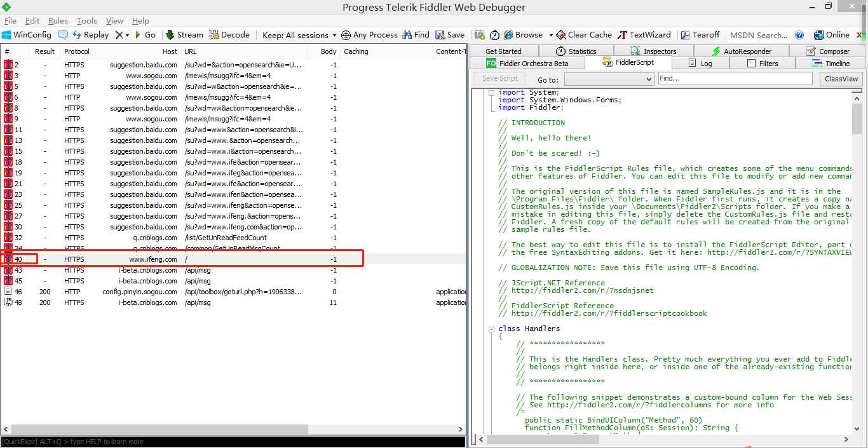This screenshot has height=448, width=868.
Task: Select session 48 i-beta.cnblogs.com /api/msg
Action: (x=233, y=302)
